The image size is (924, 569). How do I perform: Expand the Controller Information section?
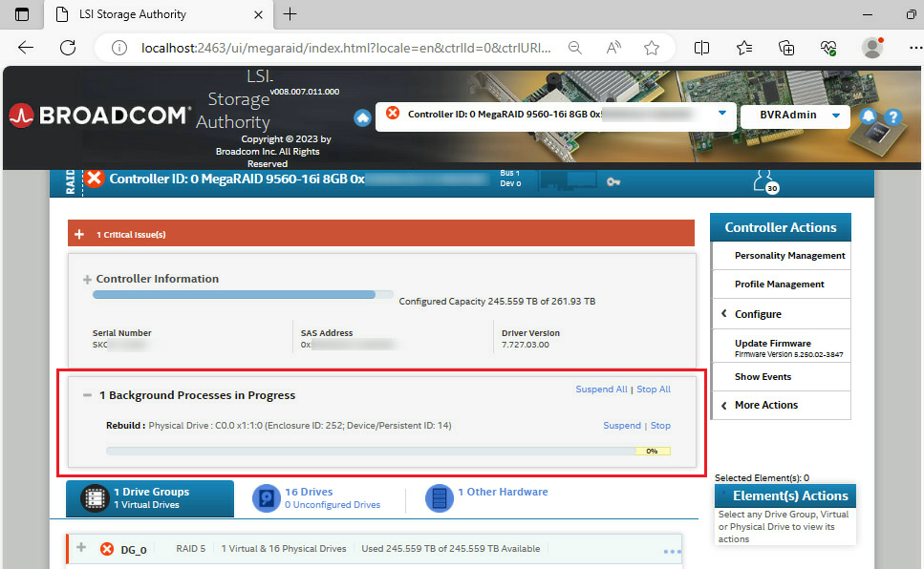87,280
